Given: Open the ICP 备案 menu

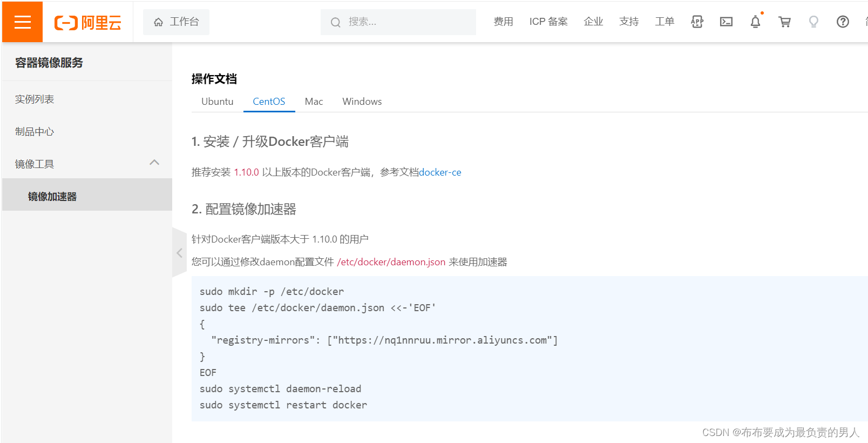Looking at the screenshot, I should coord(548,22).
